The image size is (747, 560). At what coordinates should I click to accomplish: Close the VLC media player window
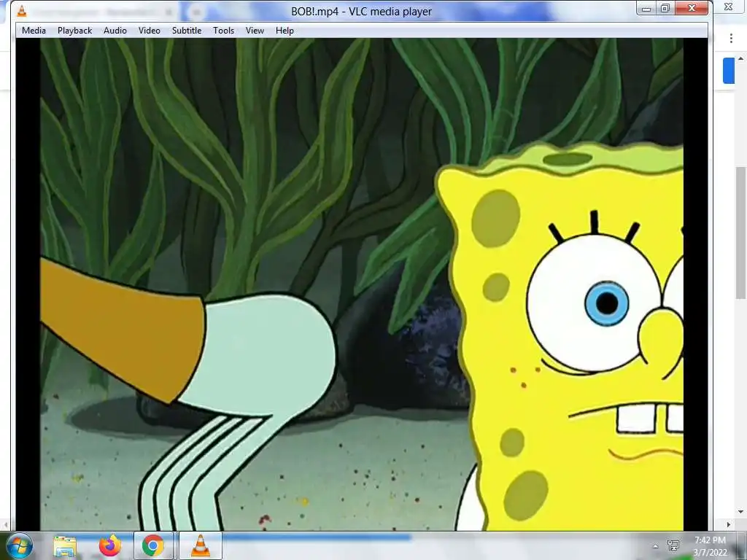click(x=692, y=8)
